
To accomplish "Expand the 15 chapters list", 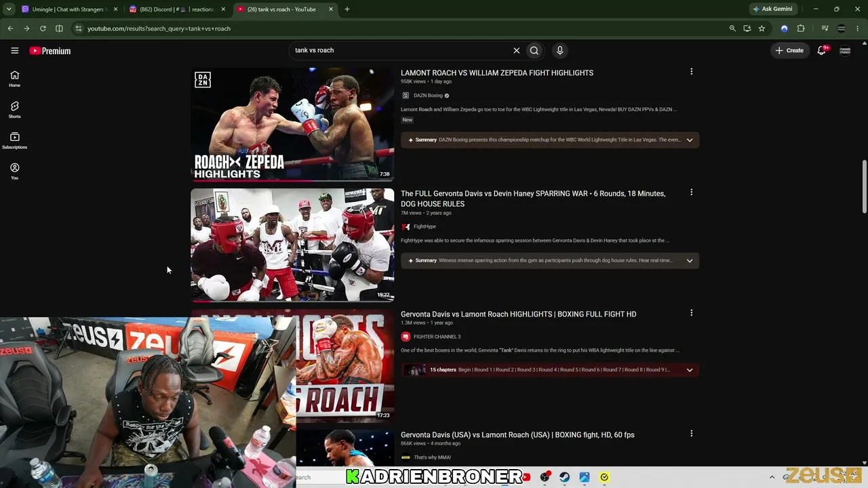I will (x=690, y=370).
